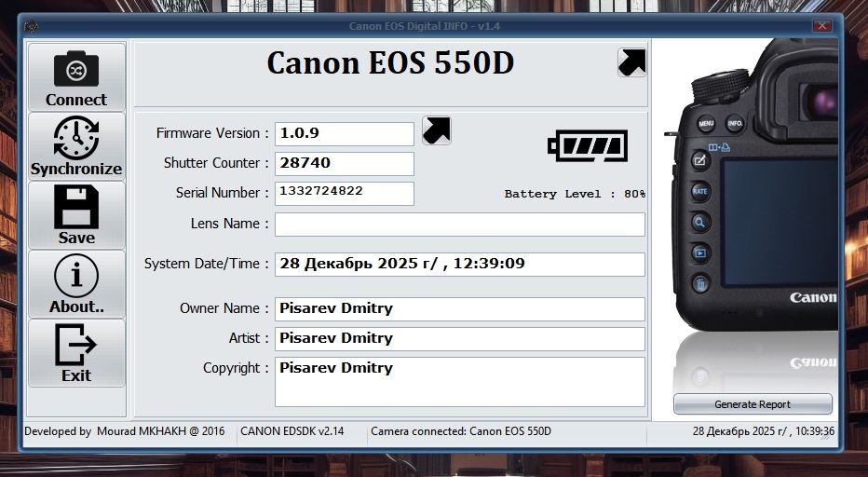
Task: Click arrow icon next to Firmware Version
Action: tap(437, 130)
